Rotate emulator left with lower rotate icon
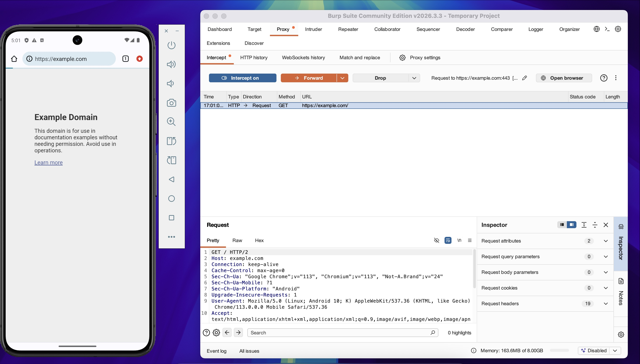Screen dimensions: 640x364 pos(172,160)
